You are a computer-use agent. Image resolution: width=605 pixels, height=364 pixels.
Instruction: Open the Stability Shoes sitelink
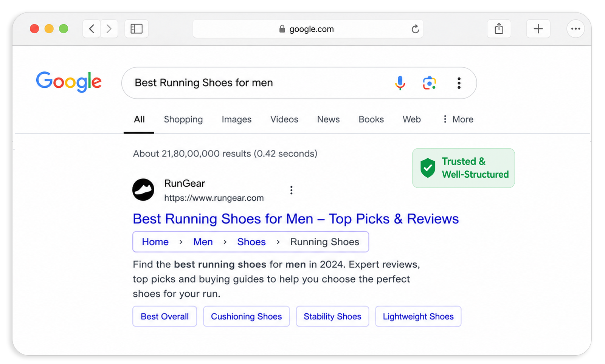pos(332,316)
